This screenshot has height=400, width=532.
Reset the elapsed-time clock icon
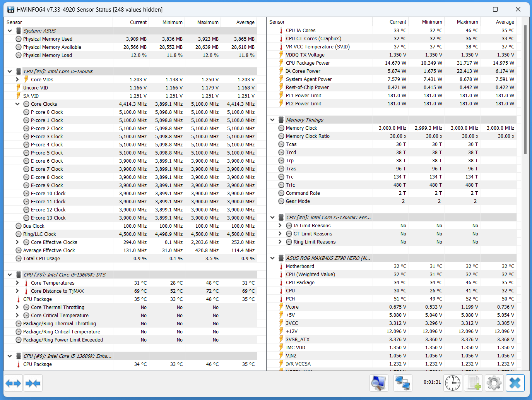[x=452, y=383]
